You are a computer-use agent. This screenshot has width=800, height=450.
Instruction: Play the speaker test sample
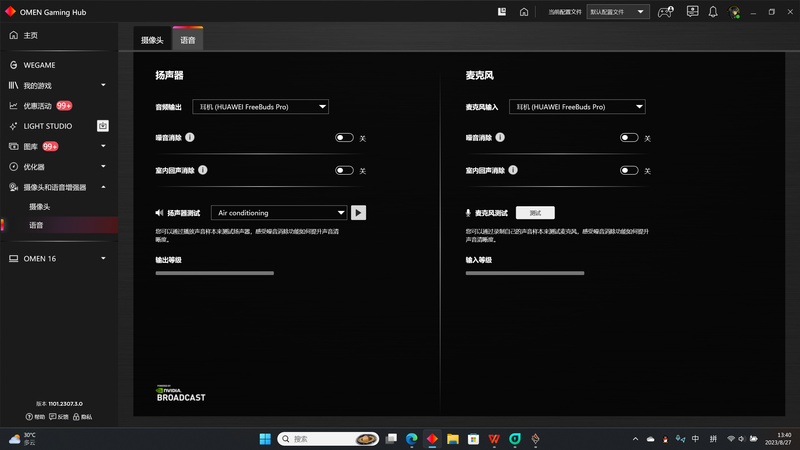[x=359, y=212]
